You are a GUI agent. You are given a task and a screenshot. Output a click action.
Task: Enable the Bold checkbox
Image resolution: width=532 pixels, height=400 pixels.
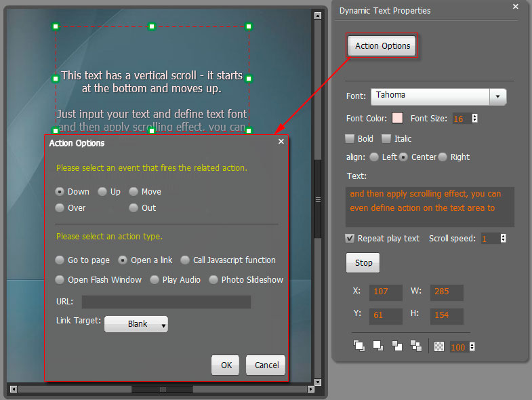click(x=350, y=138)
